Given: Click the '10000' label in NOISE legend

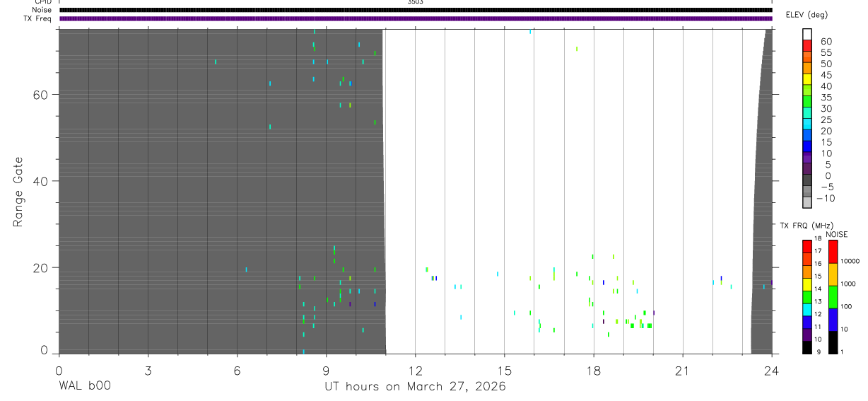Looking at the screenshot, I should tap(850, 261).
